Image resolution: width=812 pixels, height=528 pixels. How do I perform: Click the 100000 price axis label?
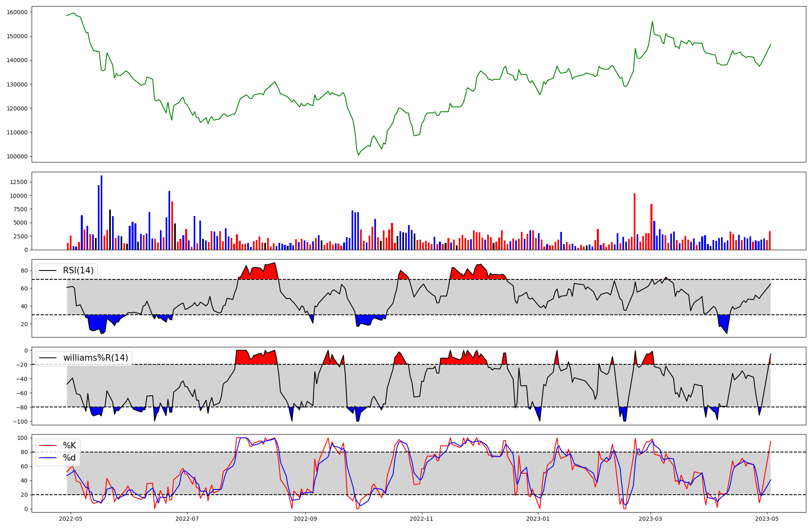[x=17, y=156]
